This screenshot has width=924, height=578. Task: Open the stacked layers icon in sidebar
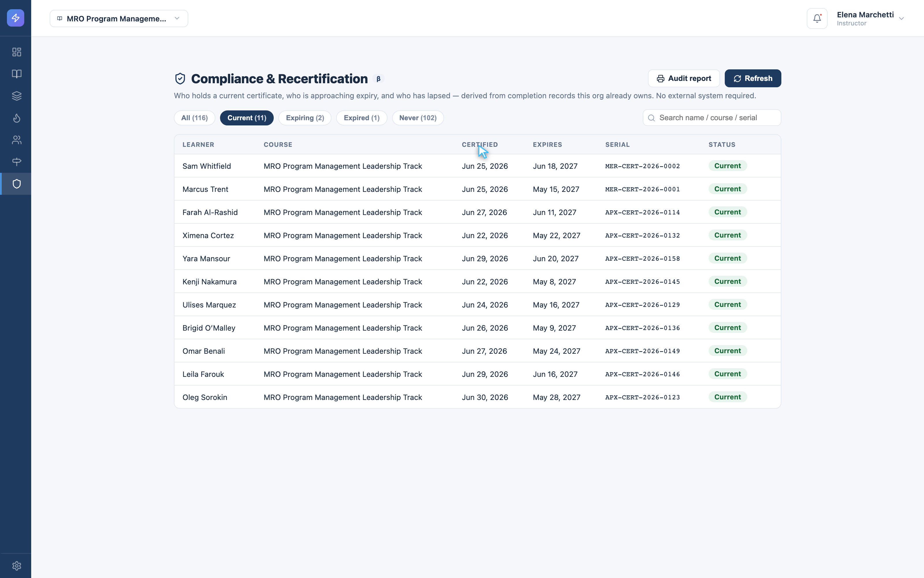pyautogui.click(x=16, y=96)
